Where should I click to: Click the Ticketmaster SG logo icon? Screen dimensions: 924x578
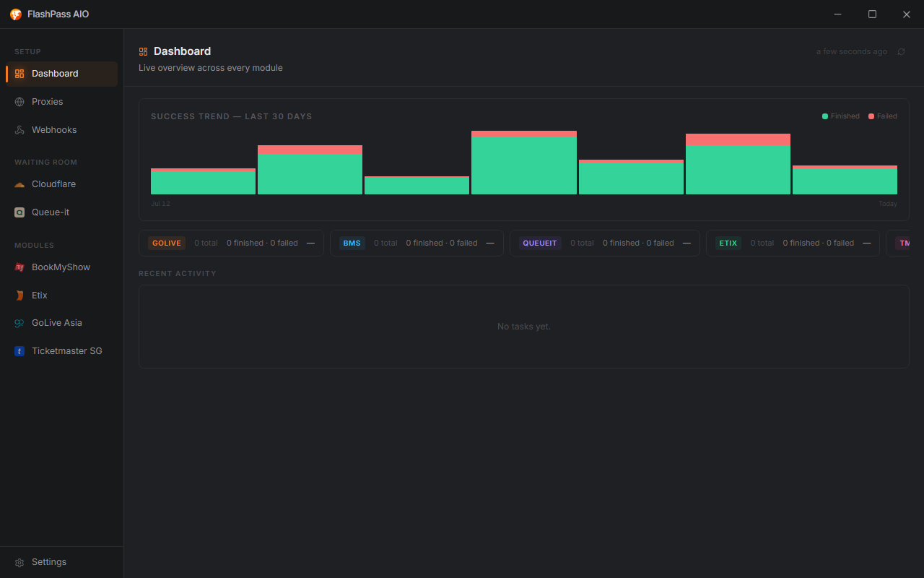[19, 351]
